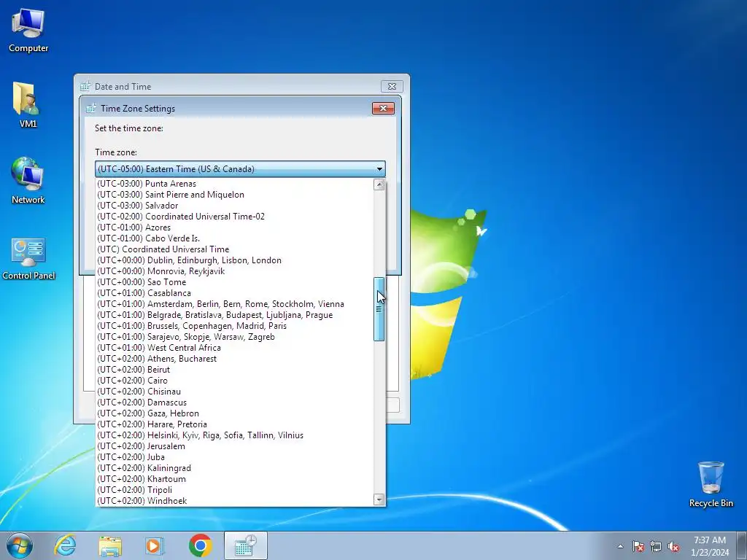747x560 pixels.
Task: Select (UTC-03:00) Salvador
Action: tap(235, 206)
